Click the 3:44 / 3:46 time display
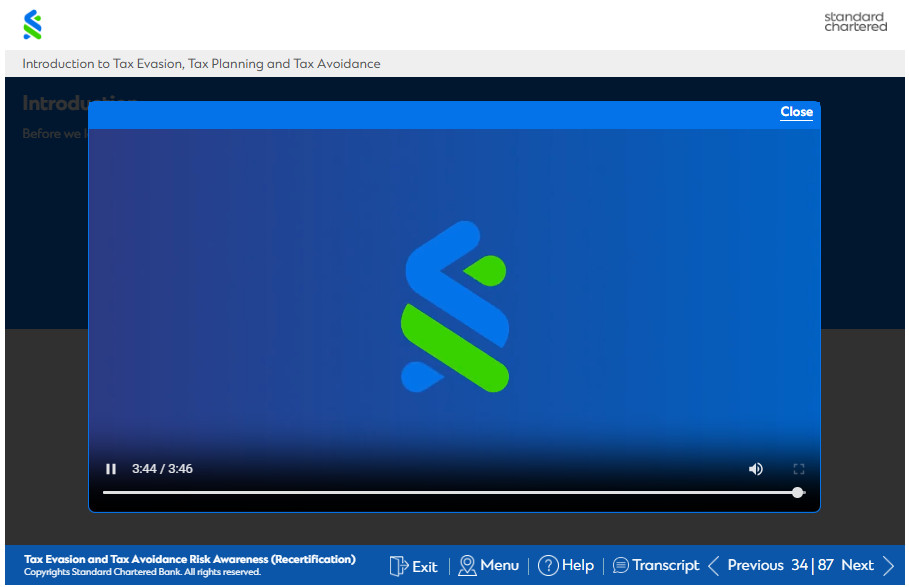 162,469
